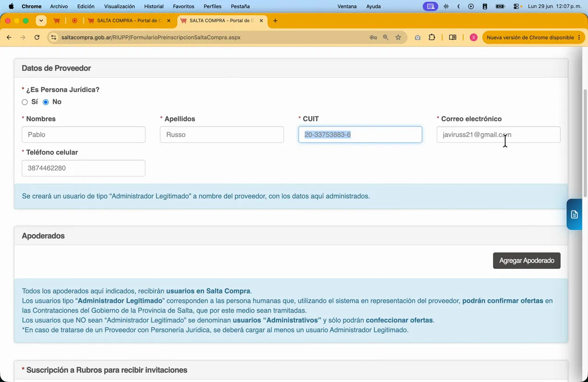Open a new browser tab

(x=275, y=21)
